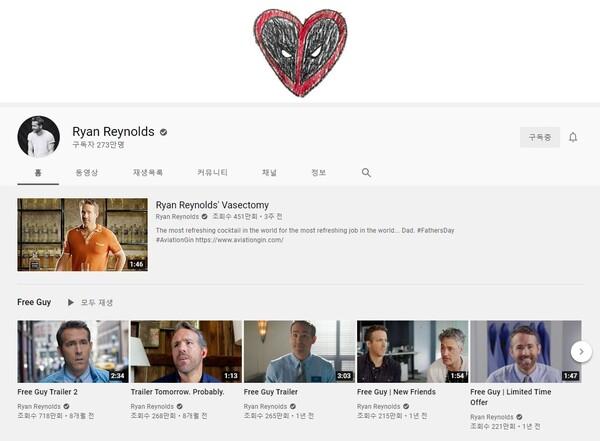Go to the 커뮤니티 tab
The width and height of the screenshot is (600, 441).
[212, 173]
